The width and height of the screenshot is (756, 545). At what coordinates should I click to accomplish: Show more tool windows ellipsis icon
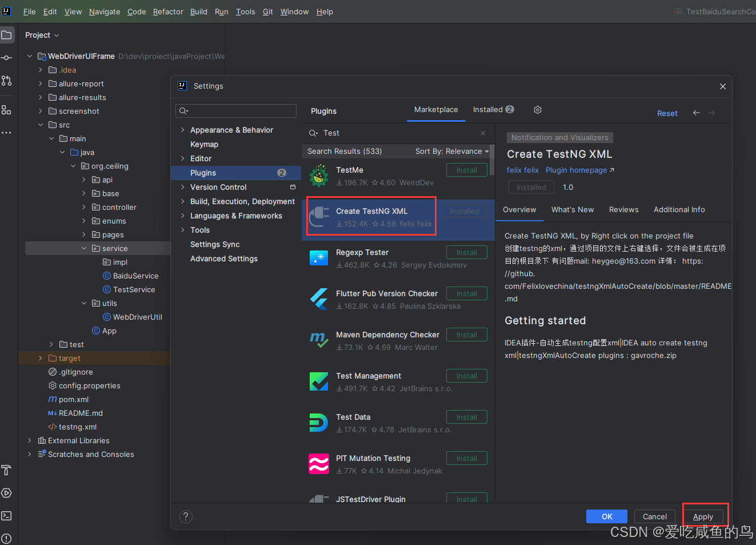[x=7, y=133]
